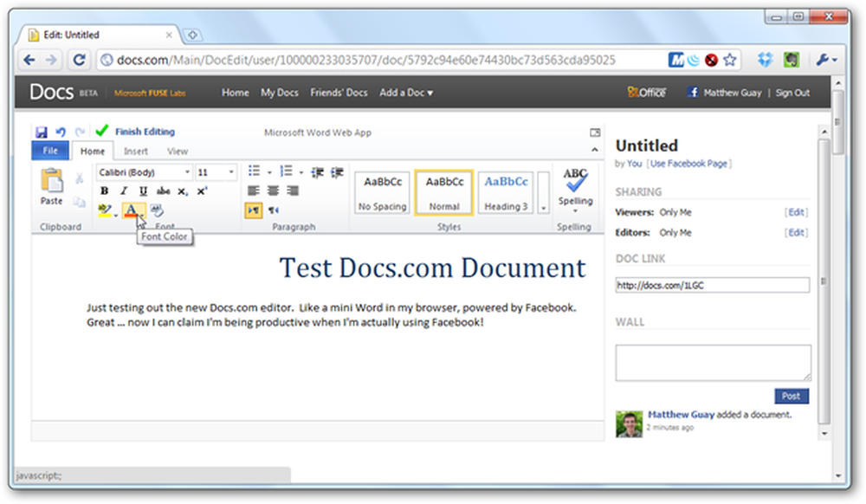Toggle Strikethrough formatting
Screen dimensions: 866x504
coord(163,191)
